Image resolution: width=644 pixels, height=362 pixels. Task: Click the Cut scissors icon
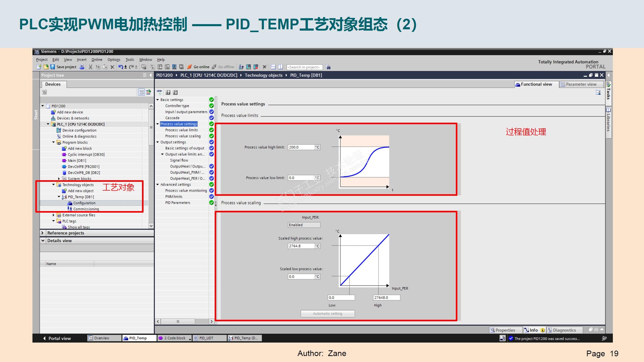point(90,67)
